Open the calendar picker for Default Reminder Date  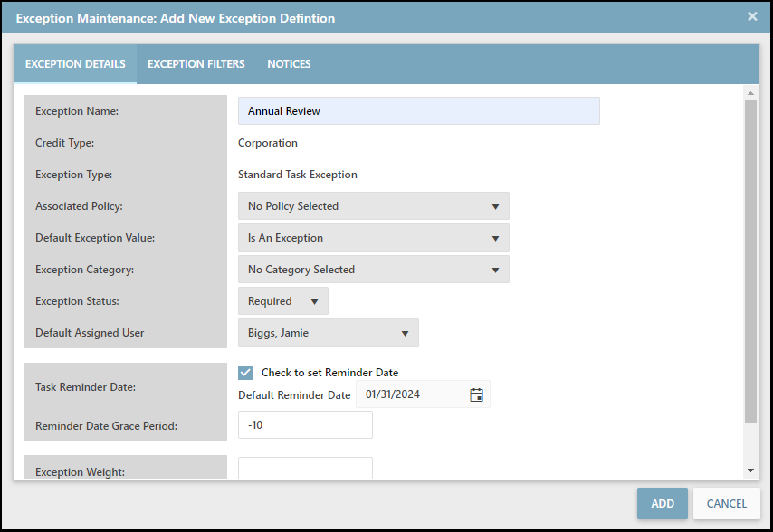(x=476, y=394)
